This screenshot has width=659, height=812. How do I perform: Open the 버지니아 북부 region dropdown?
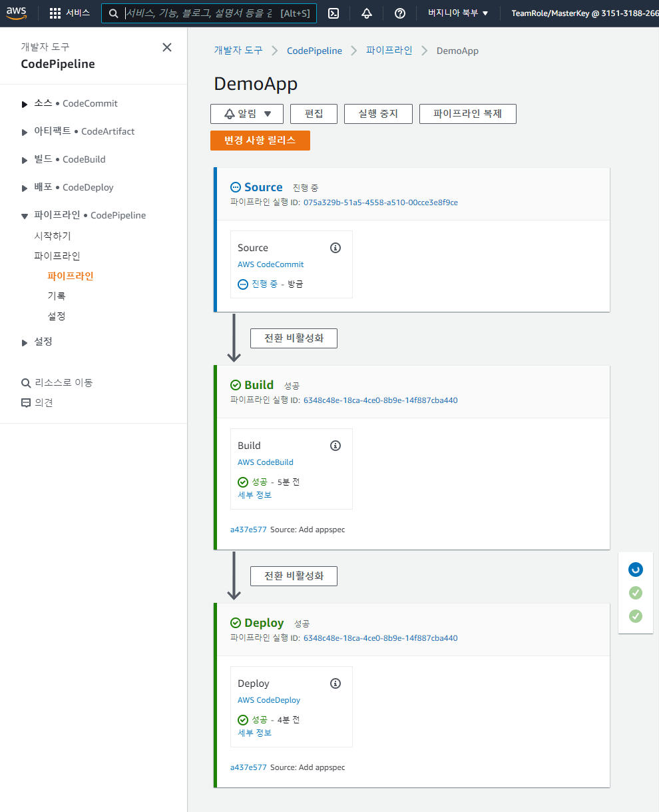pos(458,13)
